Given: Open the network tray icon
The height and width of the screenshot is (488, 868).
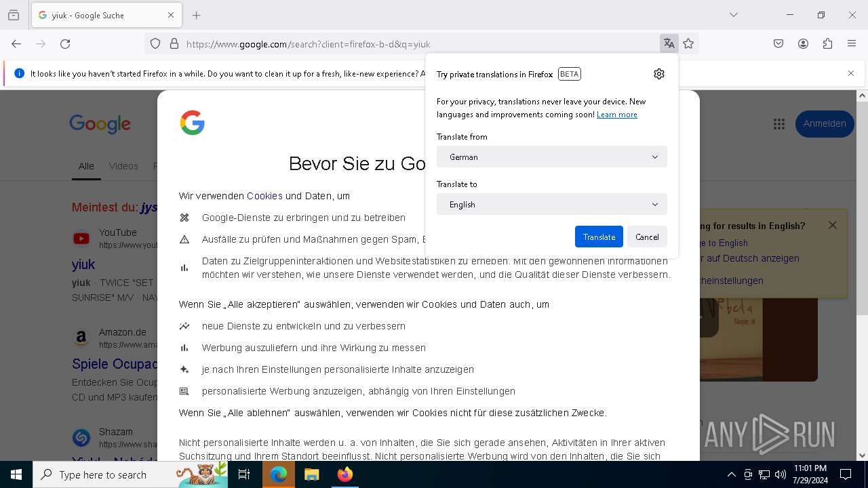Looking at the screenshot, I should pyautogui.click(x=764, y=474).
